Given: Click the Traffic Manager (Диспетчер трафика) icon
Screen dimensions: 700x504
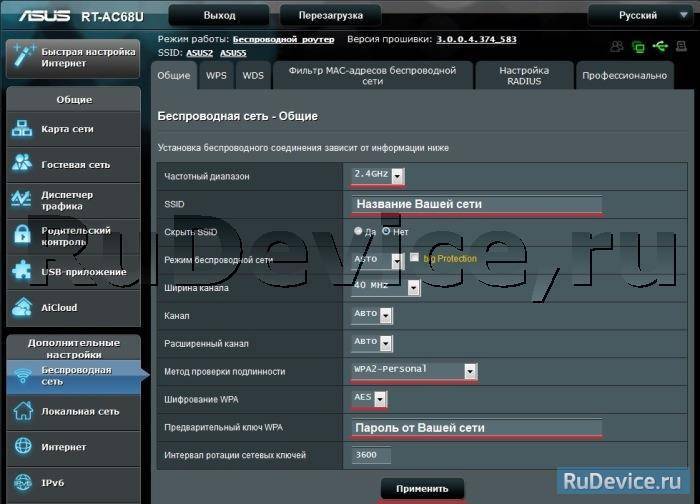Looking at the screenshot, I should (22, 200).
